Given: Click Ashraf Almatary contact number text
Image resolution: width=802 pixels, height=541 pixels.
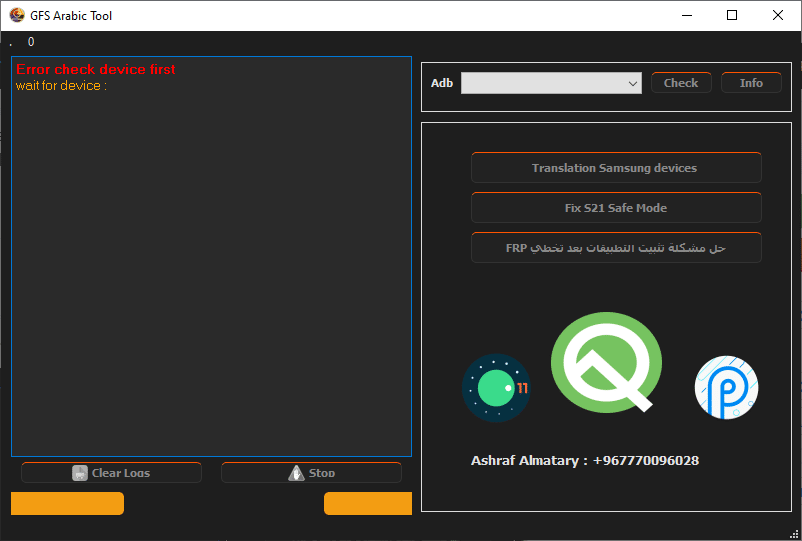Looking at the screenshot, I should coord(585,460).
